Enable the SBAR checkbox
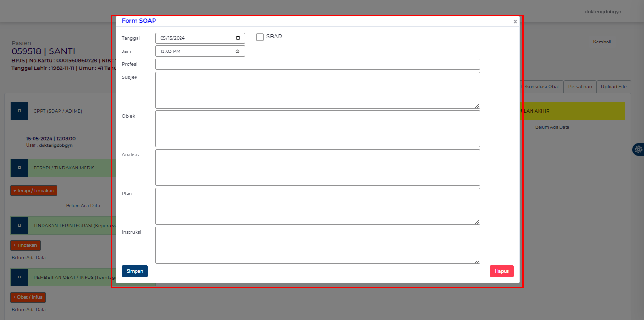Screen dimensions: 644x320 259,36
